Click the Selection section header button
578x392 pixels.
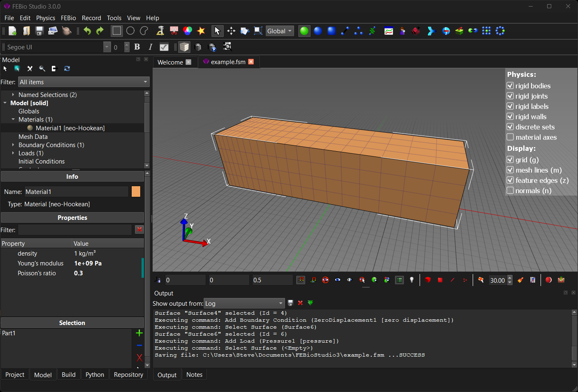[72, 323]
